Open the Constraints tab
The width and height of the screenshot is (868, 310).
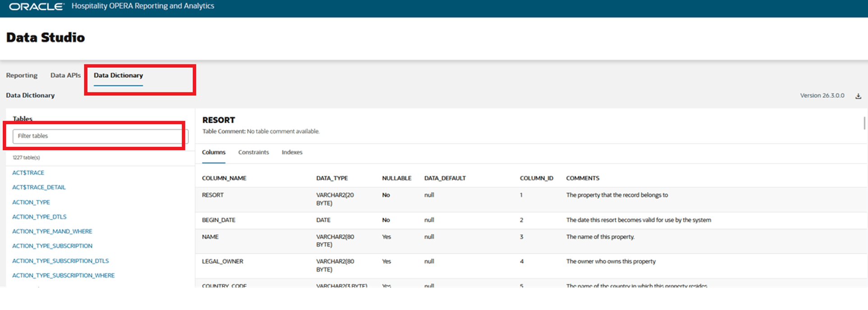(x=253, y=152)
